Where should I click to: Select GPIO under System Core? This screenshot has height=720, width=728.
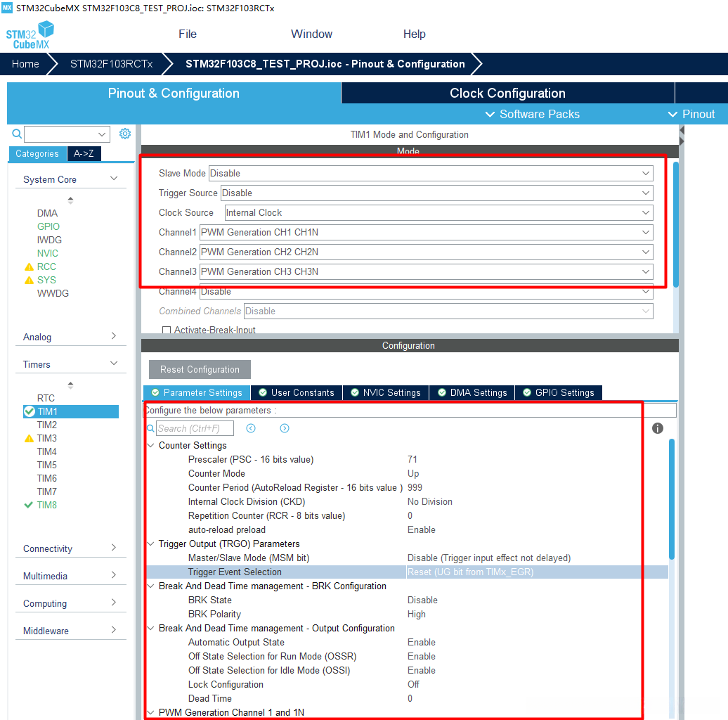[x=48, y=226]
